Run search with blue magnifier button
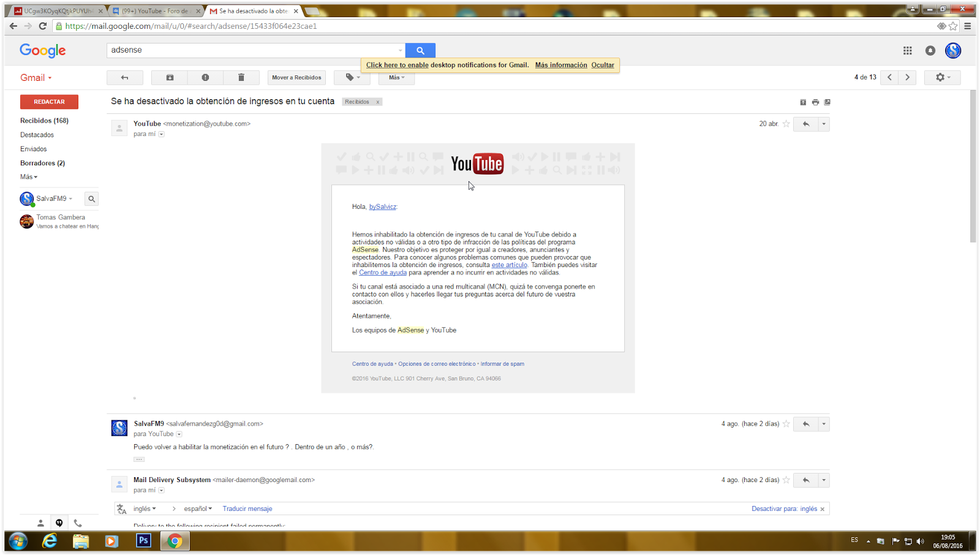 420,50
